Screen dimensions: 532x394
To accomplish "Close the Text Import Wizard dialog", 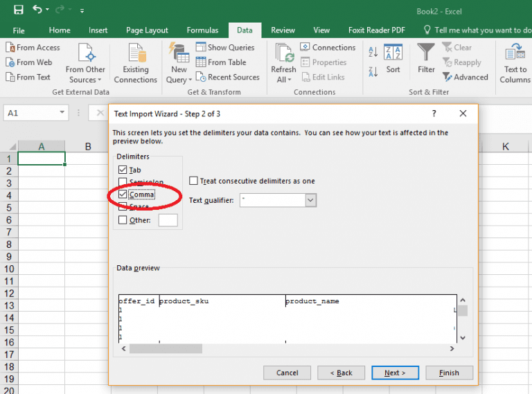I will [x=463, y=114].
